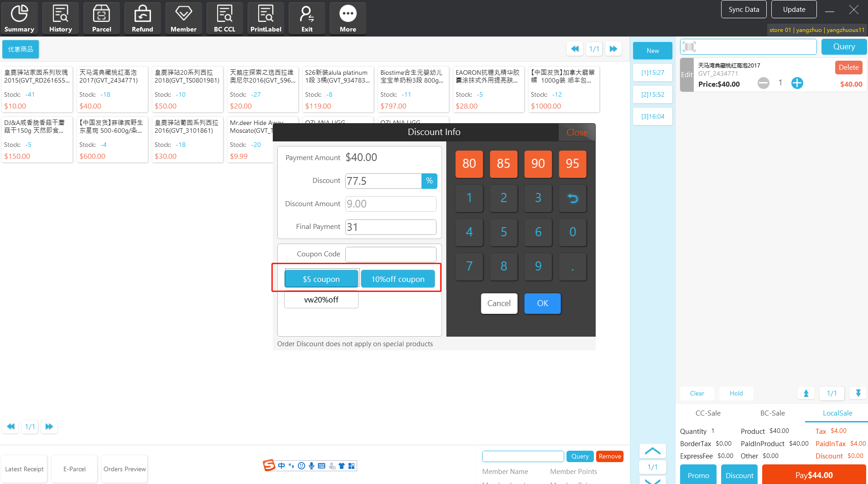
Task: Open the Summary pie chart icon
Action: coord(19,18)
